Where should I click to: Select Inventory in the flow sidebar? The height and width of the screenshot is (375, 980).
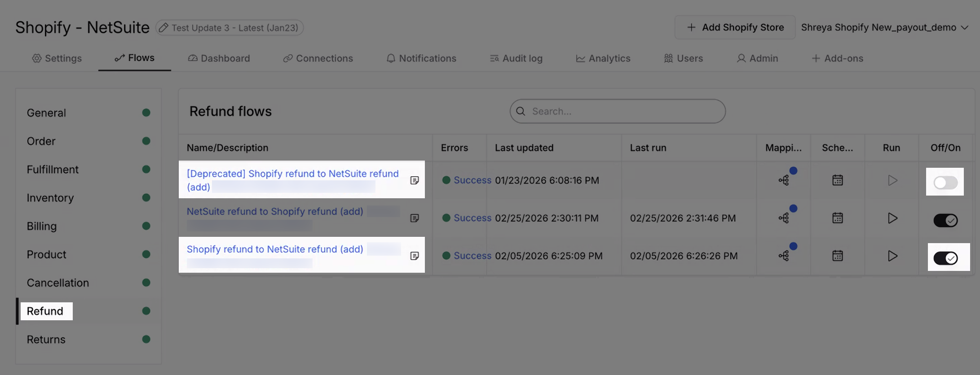[x=88, y=198]
